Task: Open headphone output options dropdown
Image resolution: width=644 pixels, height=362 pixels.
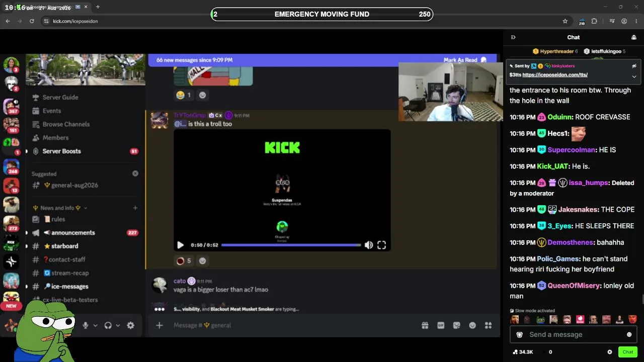Action: (118, 325)
